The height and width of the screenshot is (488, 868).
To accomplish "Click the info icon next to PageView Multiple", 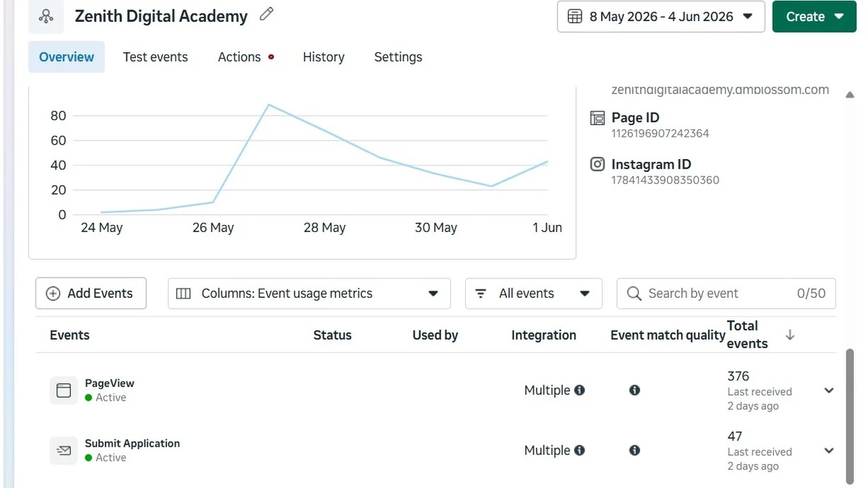I will tap(579, 390).
